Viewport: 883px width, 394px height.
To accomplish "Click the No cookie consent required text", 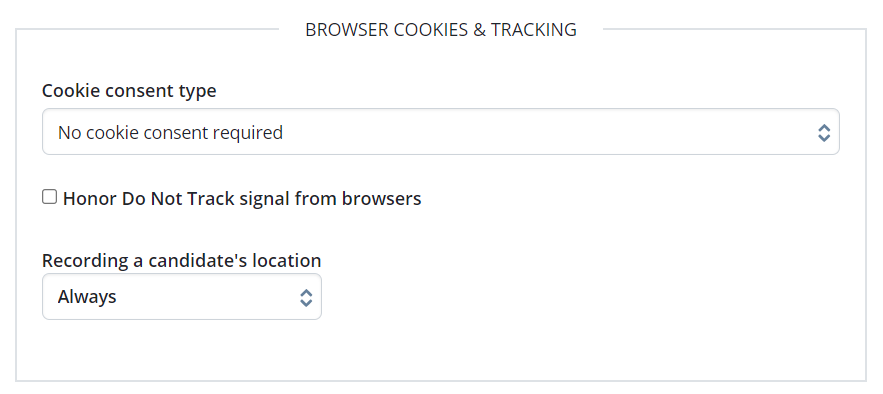I will 170,133.
